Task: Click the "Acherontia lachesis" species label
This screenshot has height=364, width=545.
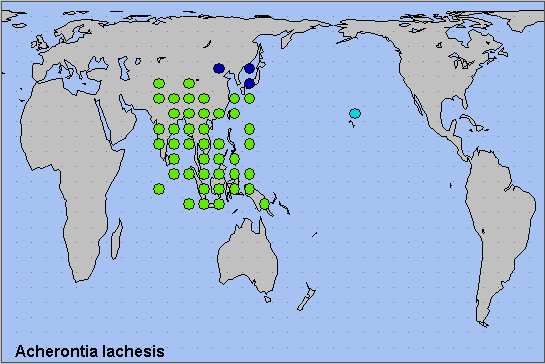Action: coord(90,351)
